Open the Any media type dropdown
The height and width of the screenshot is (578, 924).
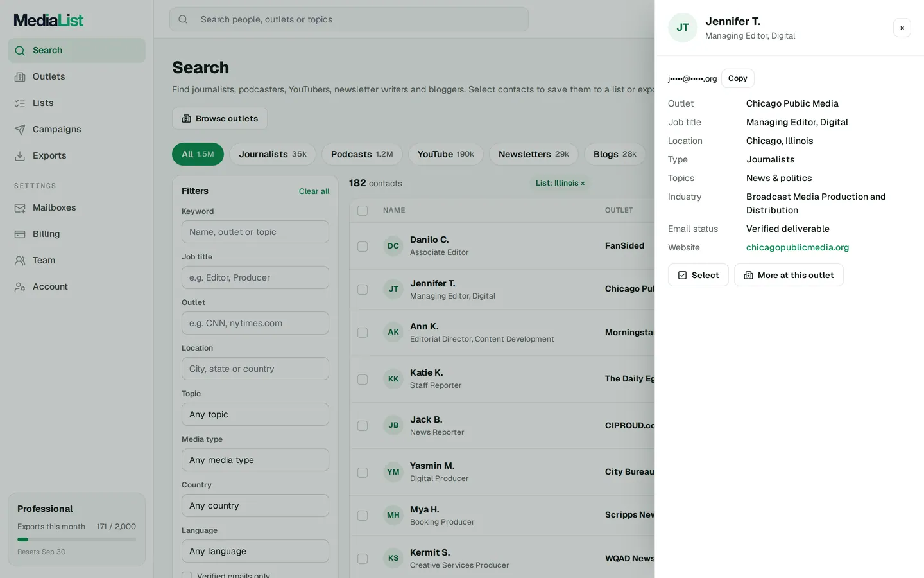(x=255, y=460)
